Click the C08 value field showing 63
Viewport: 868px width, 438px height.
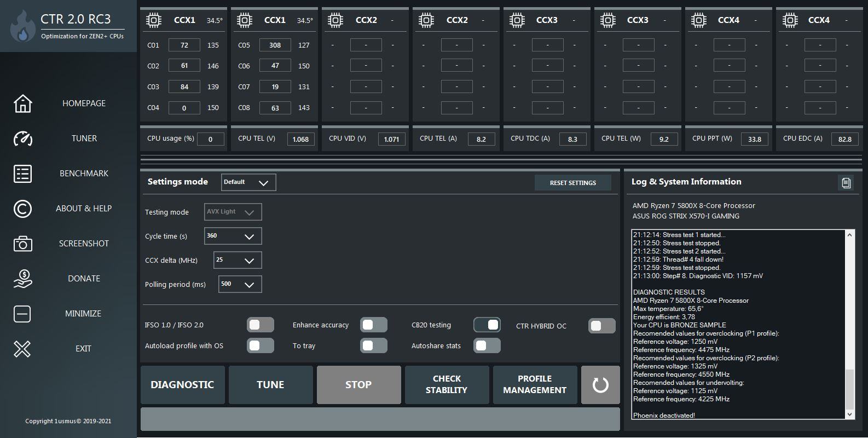pyautogui.click(x=275, y=107)
